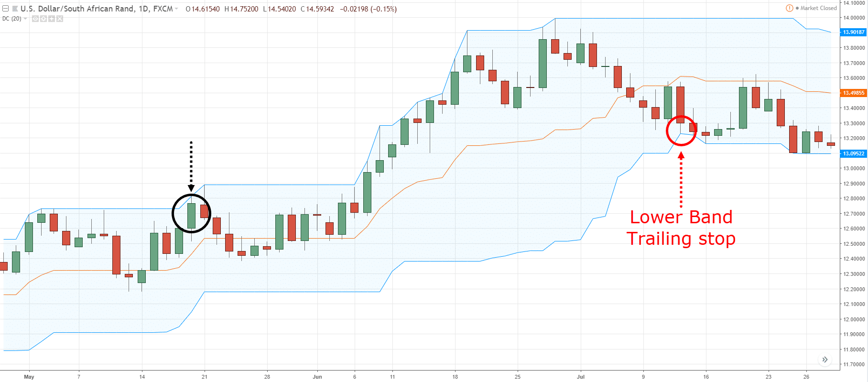The width and height of the screenshot is (868, 382).
Task: Open DC indicator settings via gear icon
Action: coord(43,19)
